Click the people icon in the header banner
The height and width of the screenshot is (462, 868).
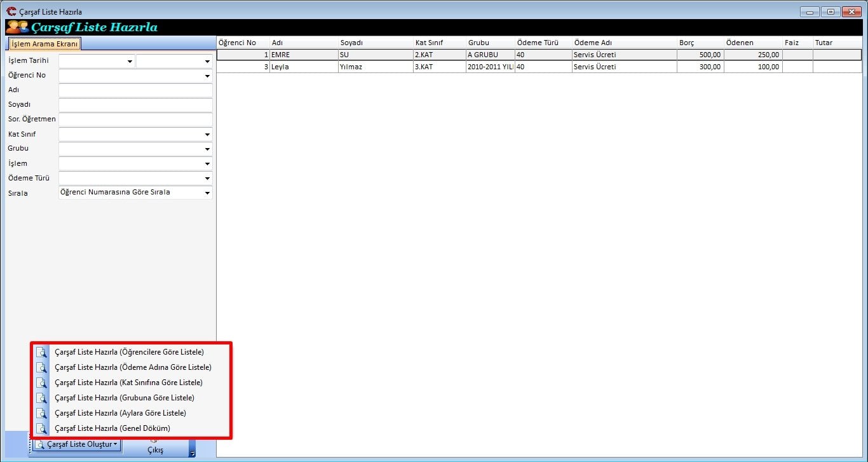point(17,27)
